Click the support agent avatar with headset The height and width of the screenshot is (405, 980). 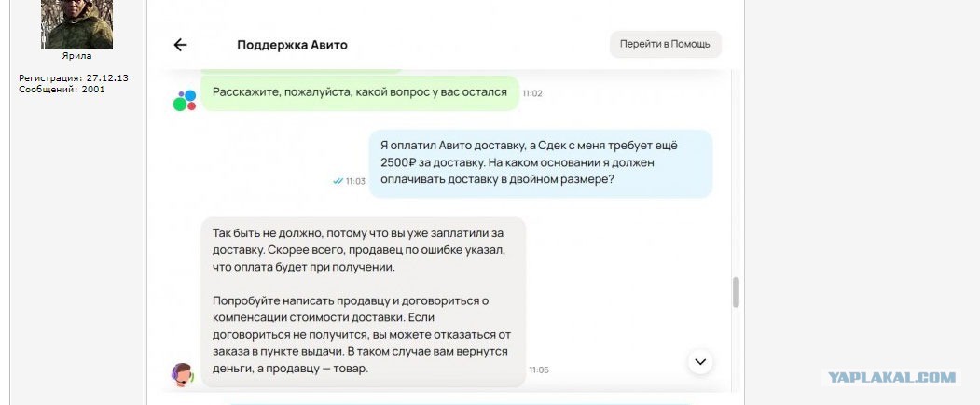183,374
